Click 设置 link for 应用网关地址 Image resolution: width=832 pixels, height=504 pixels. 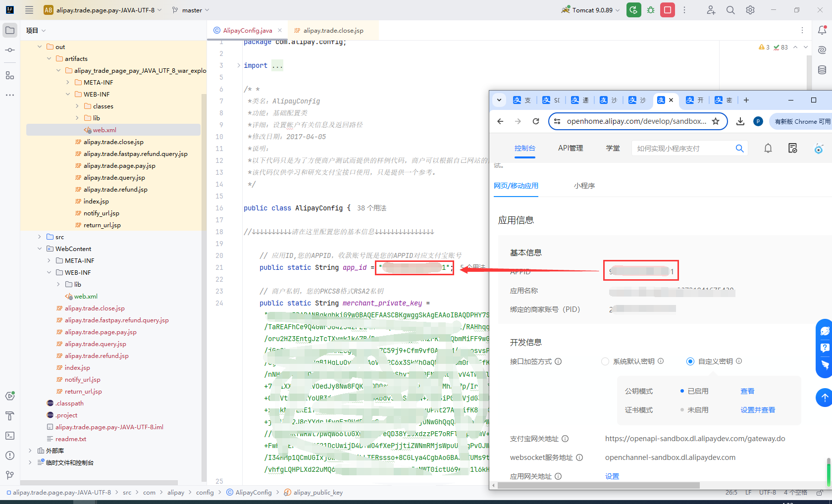tap(612, 476)
